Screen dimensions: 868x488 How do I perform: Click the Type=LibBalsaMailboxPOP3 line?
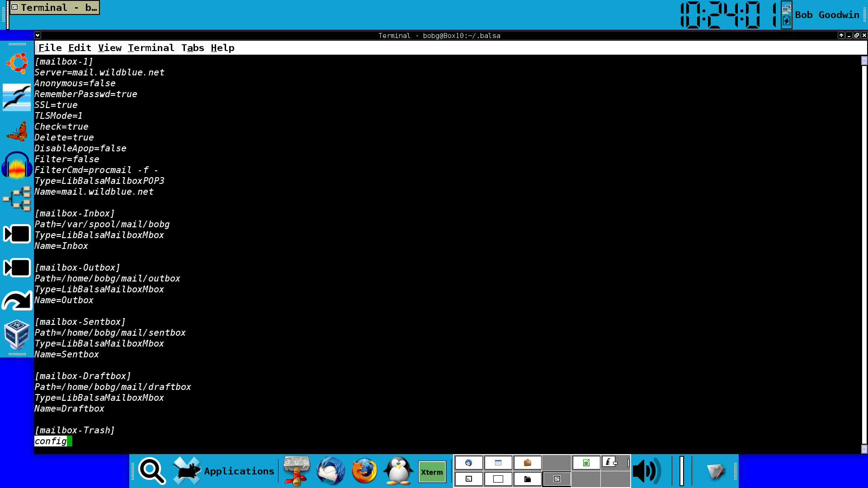click(99, 181)
